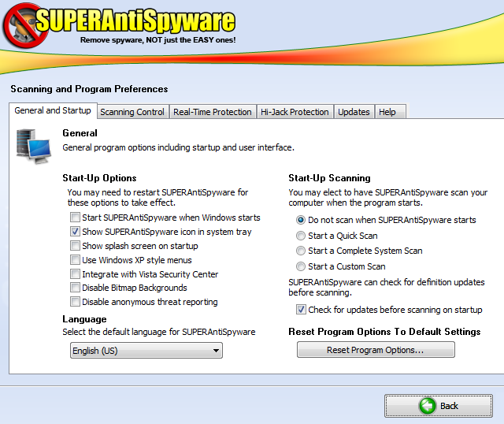
Task: Tick Disable Bitmap Backgrounds checkbox
Action: [x=75, y=288]
